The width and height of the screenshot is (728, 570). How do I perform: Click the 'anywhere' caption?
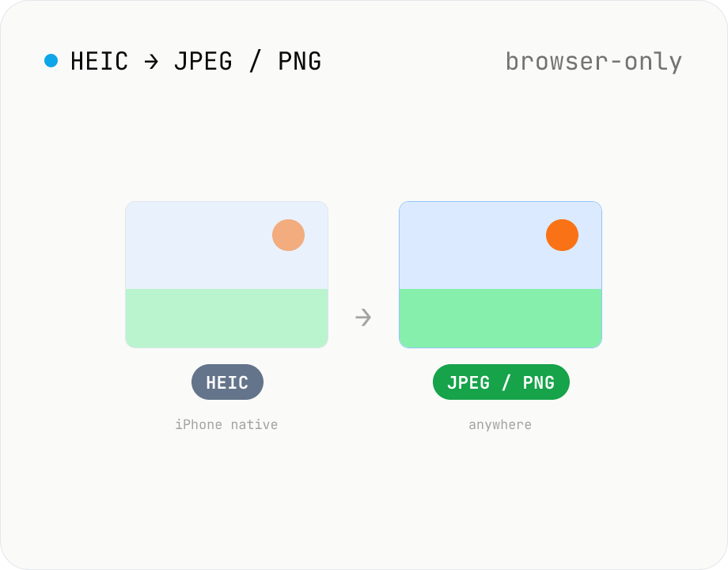coord(500,425)
